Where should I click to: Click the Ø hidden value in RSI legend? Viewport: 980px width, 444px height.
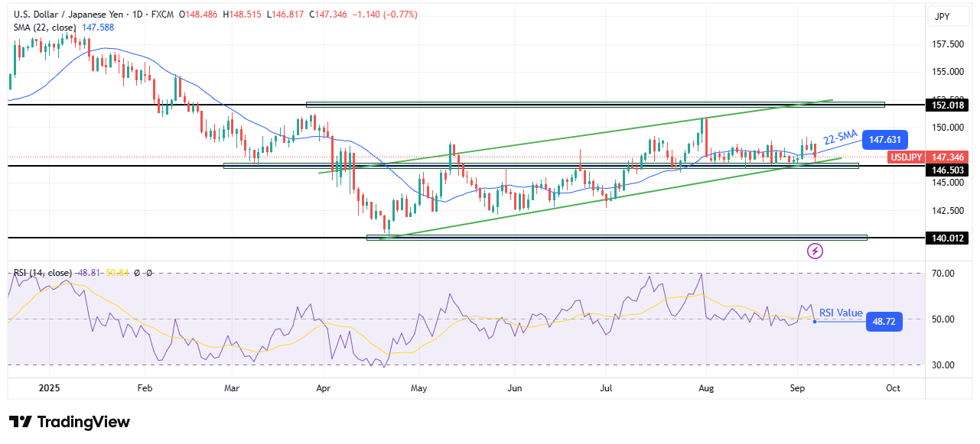[136, 272]
